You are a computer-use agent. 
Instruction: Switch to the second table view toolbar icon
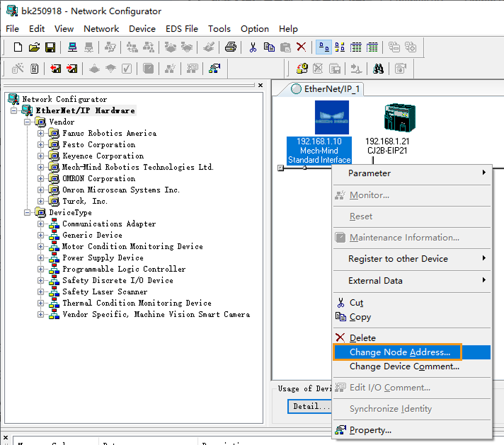[372, 47]
